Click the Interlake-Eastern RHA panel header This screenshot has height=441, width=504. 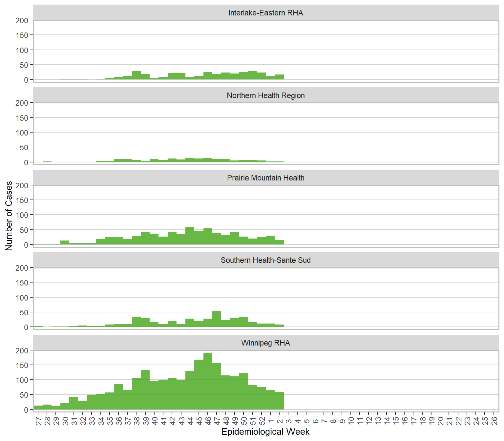point(265,13)
